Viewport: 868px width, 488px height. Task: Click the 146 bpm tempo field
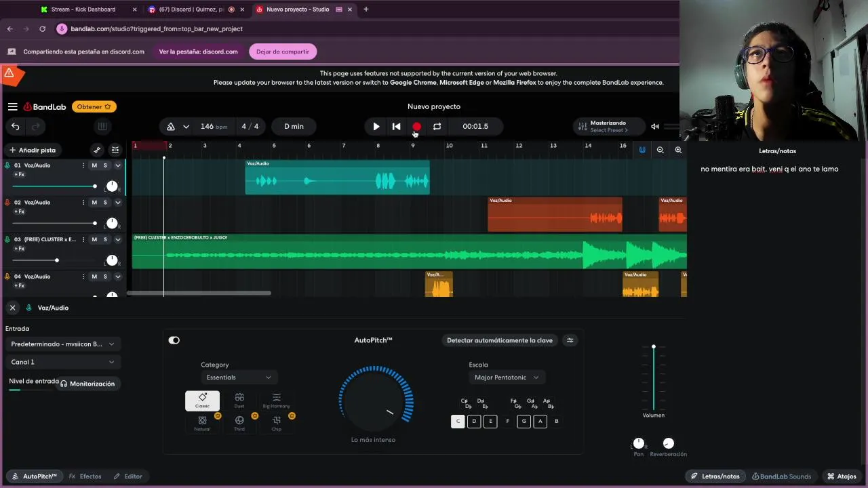pyautogui.click(x=214, y=126)
